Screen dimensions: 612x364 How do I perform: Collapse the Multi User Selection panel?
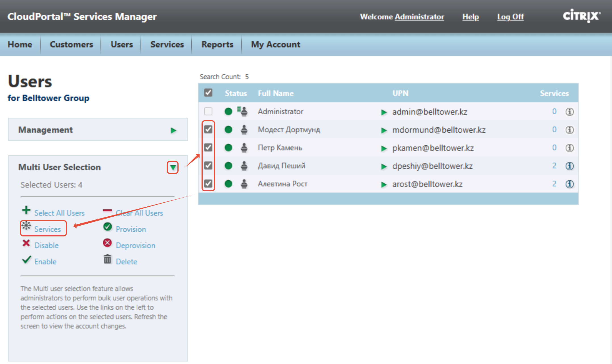click(173, 168)
